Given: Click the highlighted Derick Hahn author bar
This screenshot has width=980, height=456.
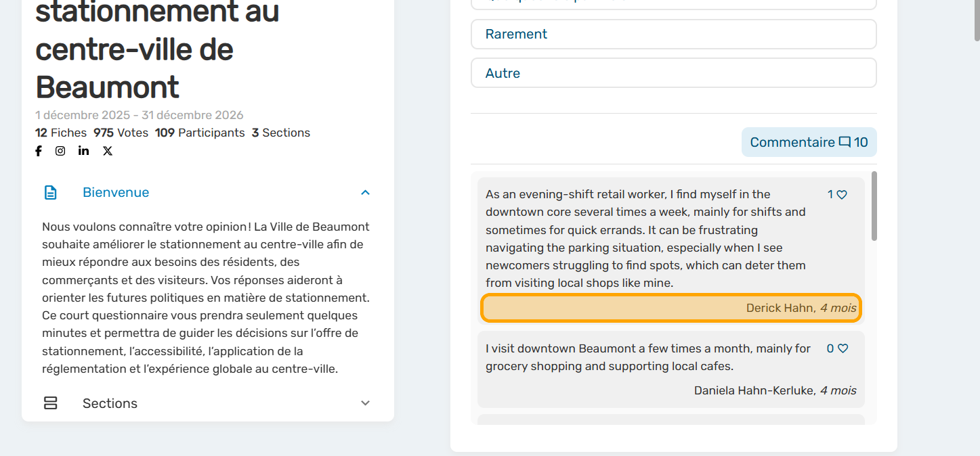Looking at the screenshot, I should (670, 308).
